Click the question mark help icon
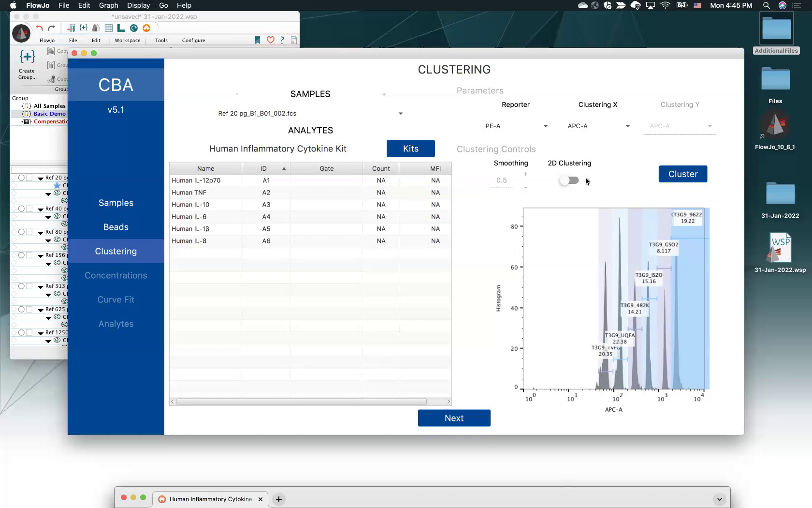This screenshot has height=508, width=812. coord(282,40)
